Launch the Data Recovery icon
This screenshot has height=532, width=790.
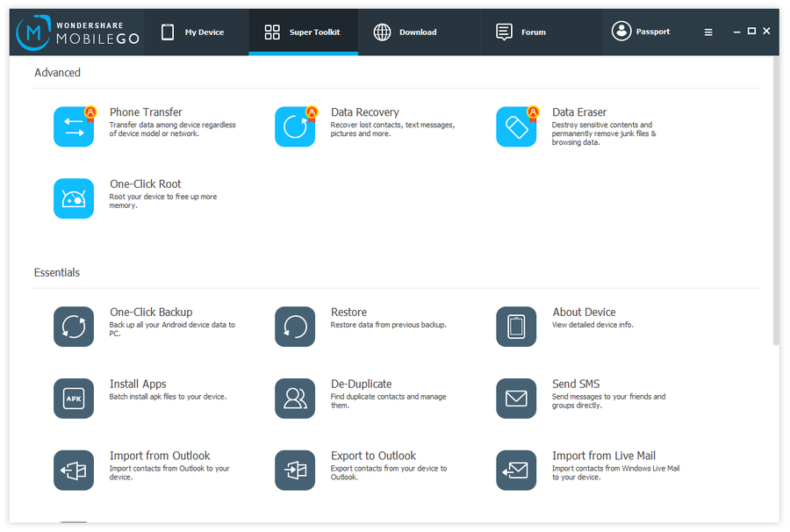point(295,126)
